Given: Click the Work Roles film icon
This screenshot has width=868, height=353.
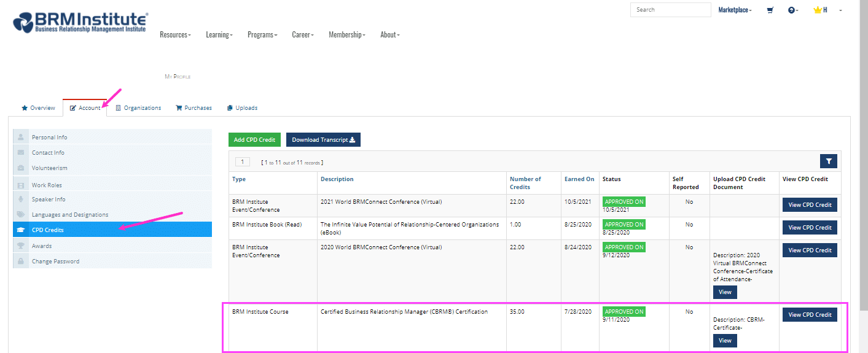Looking at the screenshot, I should tap(21, 185).
